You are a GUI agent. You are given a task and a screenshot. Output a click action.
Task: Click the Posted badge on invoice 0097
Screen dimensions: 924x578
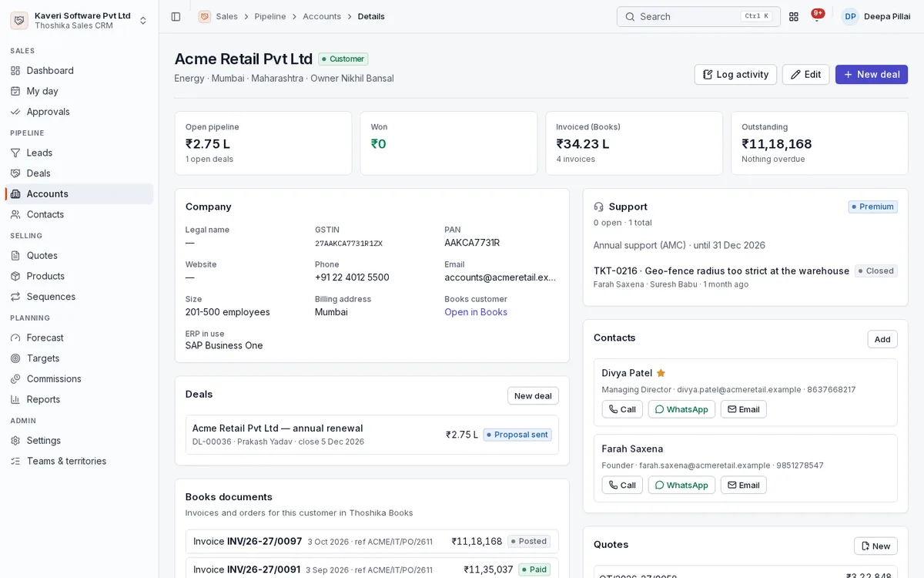point(529,541)
